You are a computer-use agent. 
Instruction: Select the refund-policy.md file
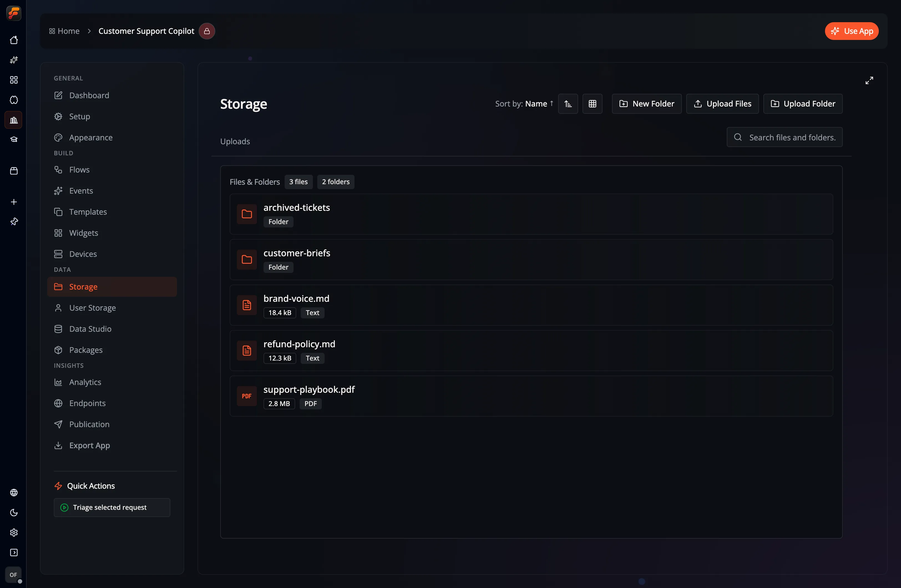[531, 350]
